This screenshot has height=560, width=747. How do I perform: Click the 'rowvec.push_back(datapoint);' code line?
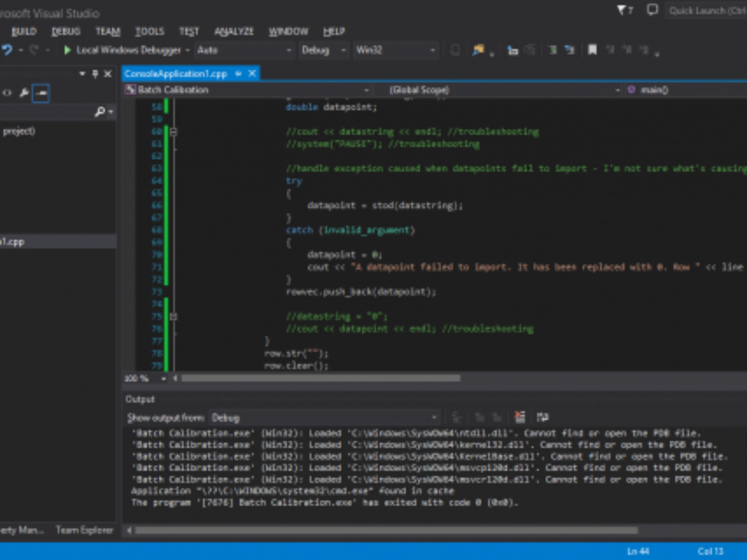click(x=361, y=292)
